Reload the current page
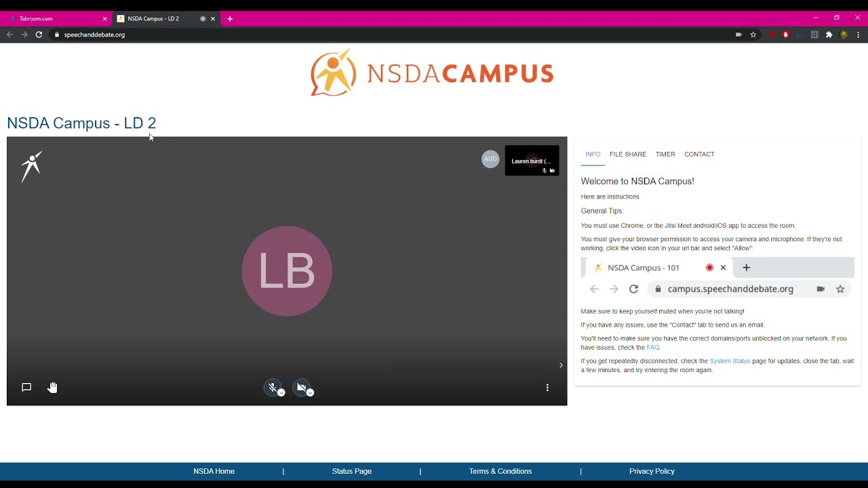Screen dimensions: 868x488 pyautogui.click(x=39, y=35)
